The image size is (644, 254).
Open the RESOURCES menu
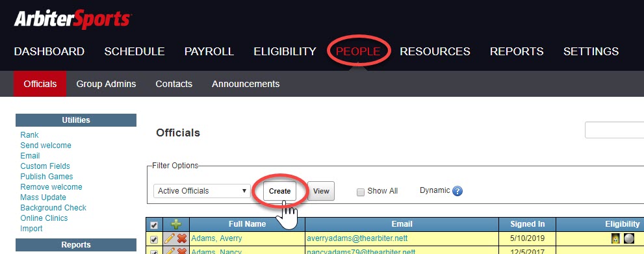click(435, 51)
